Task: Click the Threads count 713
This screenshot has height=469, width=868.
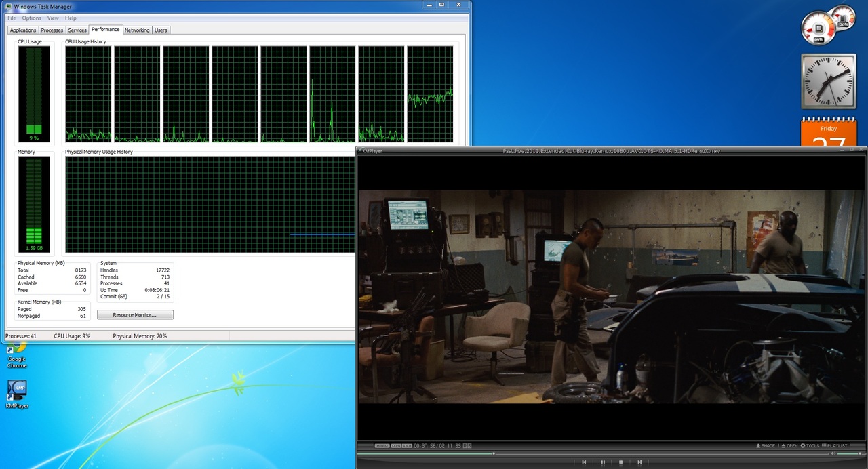Action: pos(165,277)
